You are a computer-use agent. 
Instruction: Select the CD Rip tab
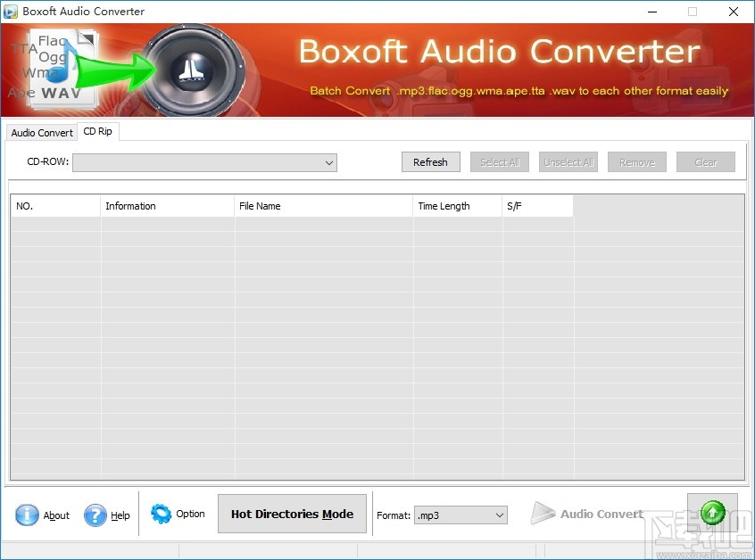(98, 130)
